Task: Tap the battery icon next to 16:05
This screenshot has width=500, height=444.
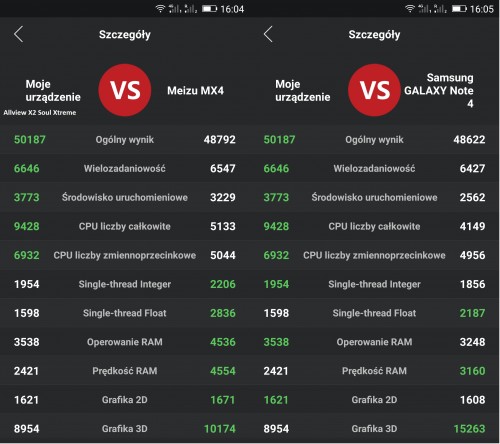Action: [x=459, y=9]
